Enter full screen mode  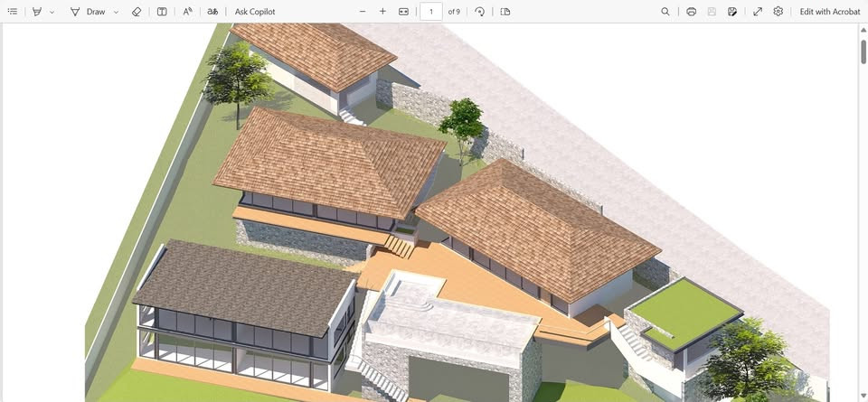click(758, 12)
